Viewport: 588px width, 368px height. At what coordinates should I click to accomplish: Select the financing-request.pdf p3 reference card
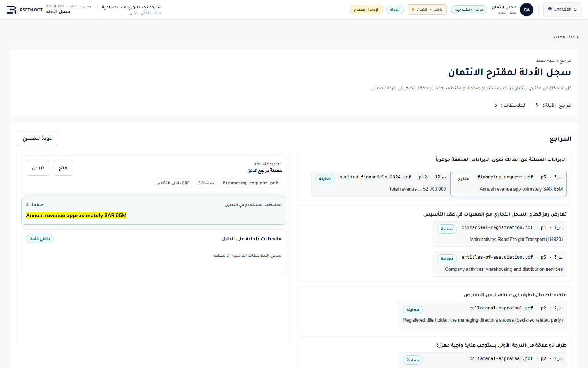(508, 183)
